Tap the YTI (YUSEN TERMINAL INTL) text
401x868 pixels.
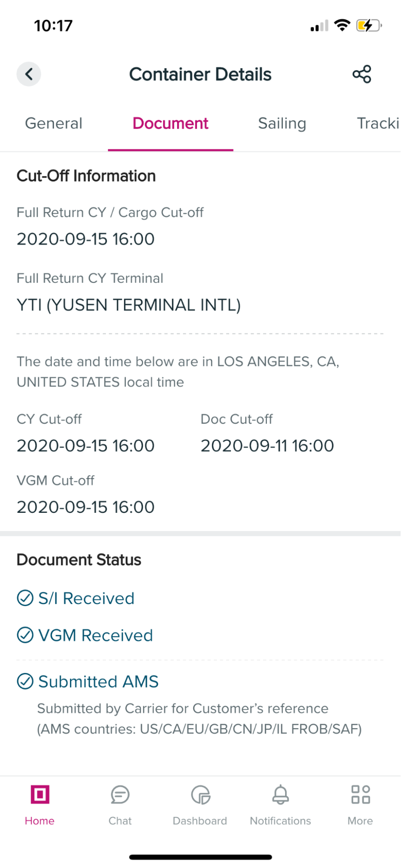coord(128,305)
